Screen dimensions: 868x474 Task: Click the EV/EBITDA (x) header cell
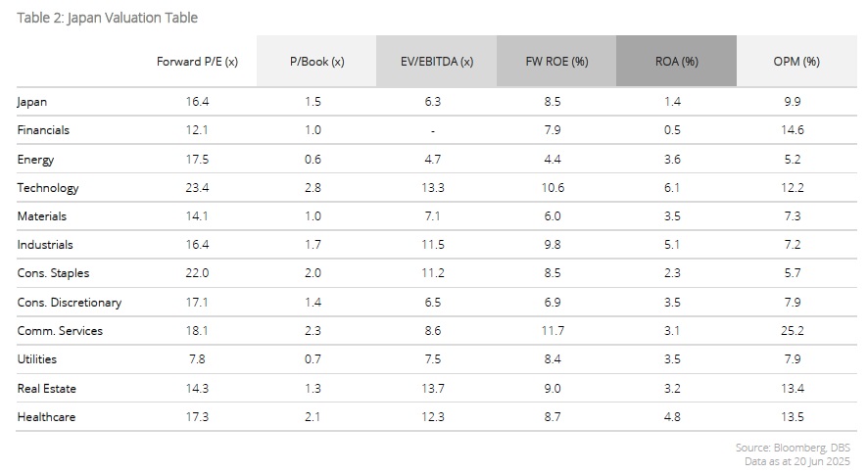pos(436,61)
